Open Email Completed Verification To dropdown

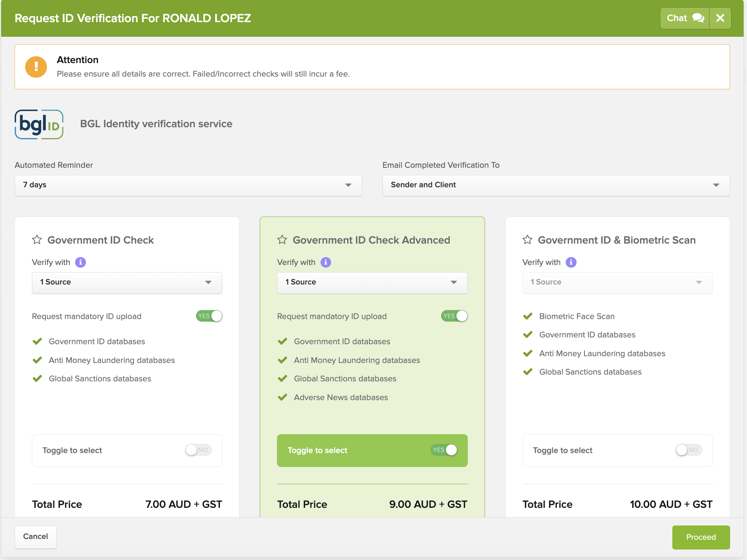556,185
